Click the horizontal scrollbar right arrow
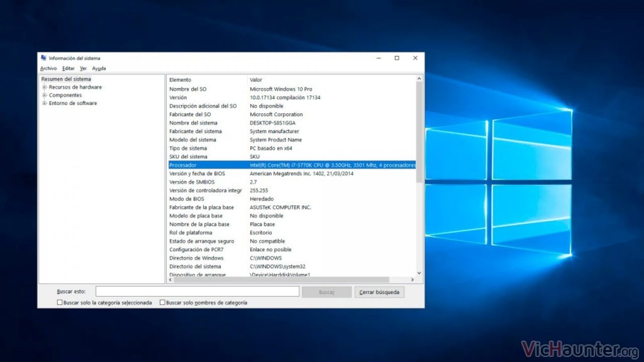644x362 pixels. 413,280
